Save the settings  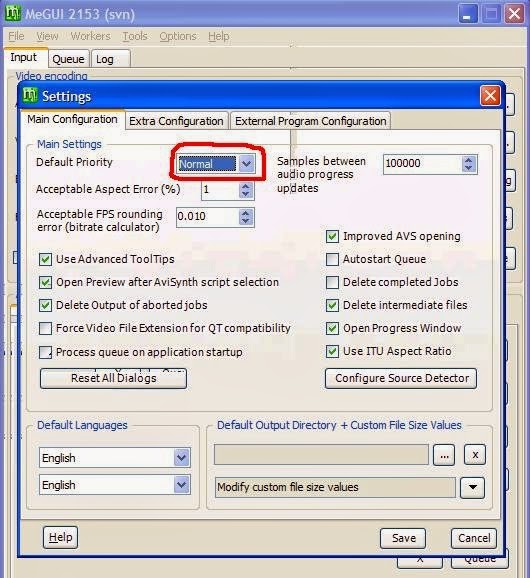coord(403,538)
